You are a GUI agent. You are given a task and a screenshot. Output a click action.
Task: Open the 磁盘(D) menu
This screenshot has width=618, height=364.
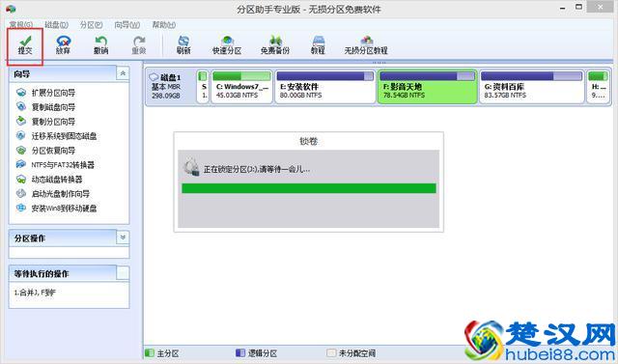[x=56, y=25]
